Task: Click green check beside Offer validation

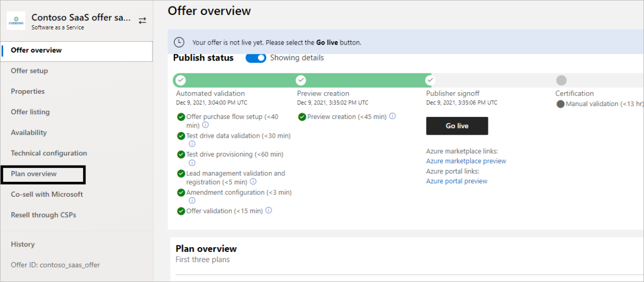Action: (181, 211)
